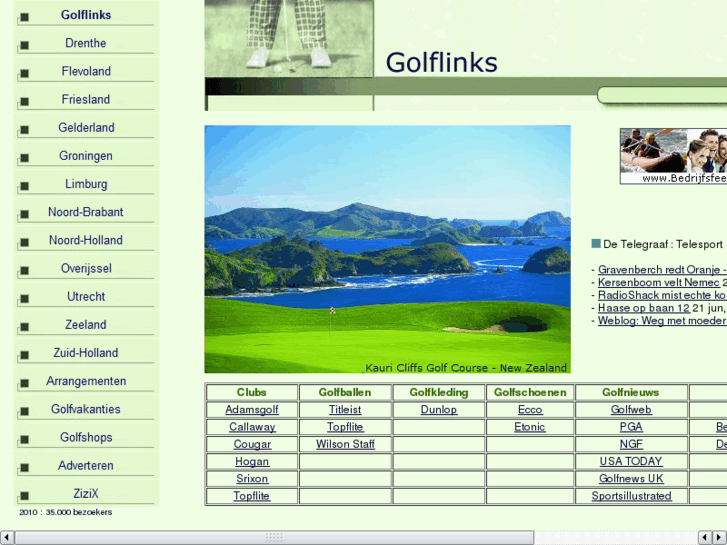Click the Clubs column header
This screenshot has width=727, height=545.
click(252, 392)
